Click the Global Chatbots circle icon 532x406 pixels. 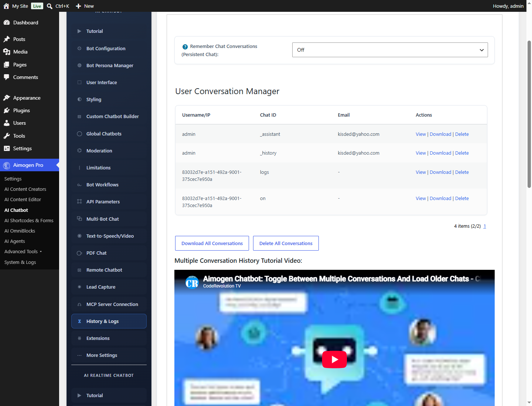[x=79, y=134]
